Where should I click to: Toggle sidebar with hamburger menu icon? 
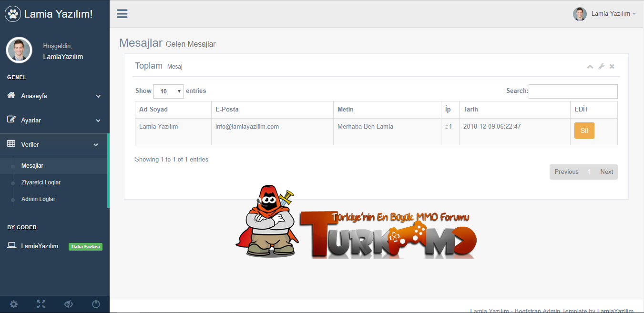click(x=122, y=13)
